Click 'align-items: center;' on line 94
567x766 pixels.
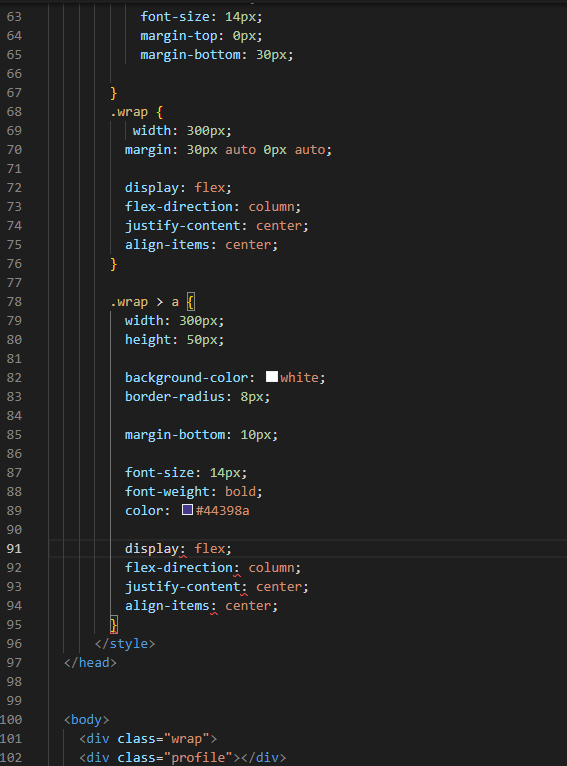point(201,606)
